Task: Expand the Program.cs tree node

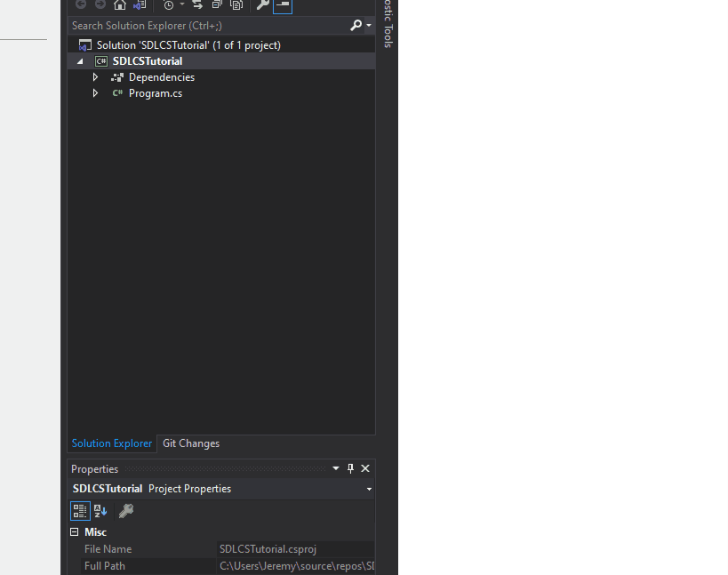Action: coord(96,93)
